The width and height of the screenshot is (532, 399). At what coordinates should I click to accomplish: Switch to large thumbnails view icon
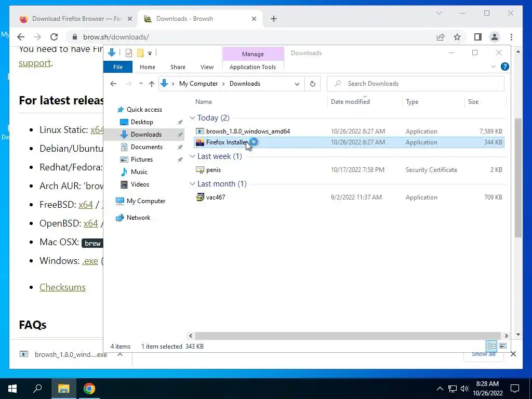point(503,345)
